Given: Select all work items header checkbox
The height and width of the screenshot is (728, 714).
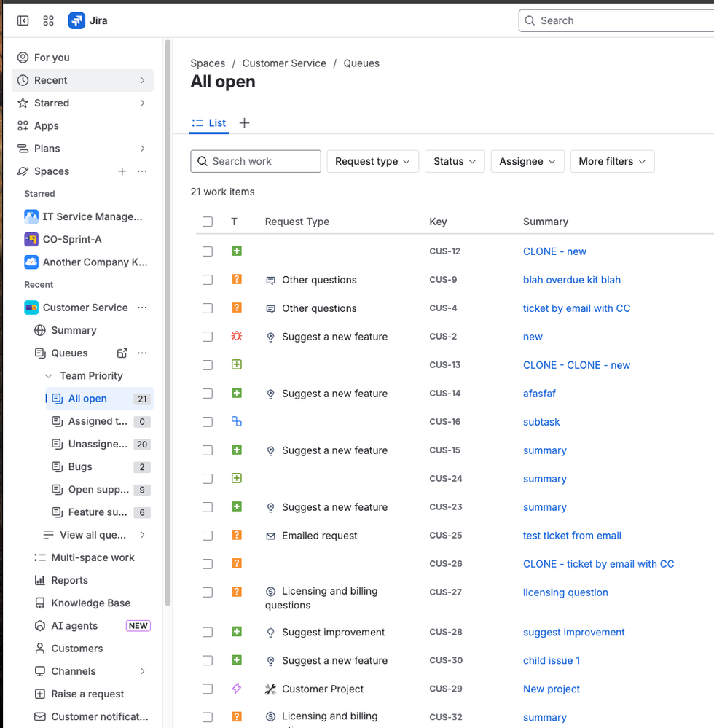Looking at the screenshot, I should [x=208, y=222].
